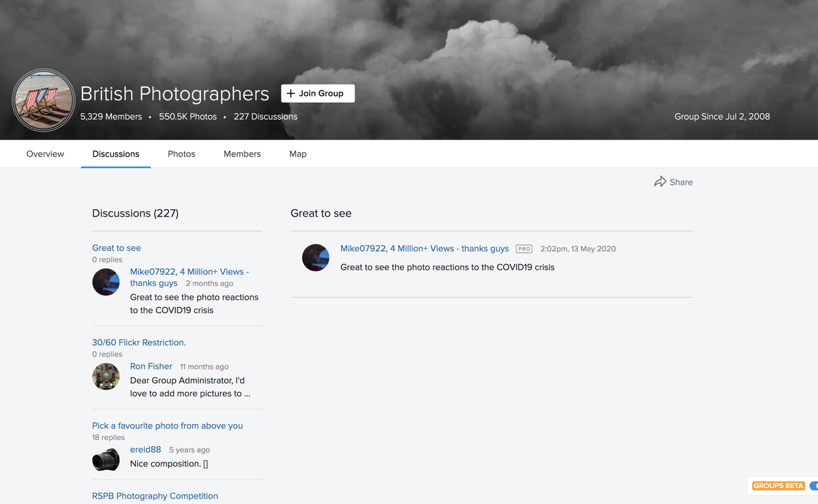Open Pick a favourite photo discussion

pyautogui.click(x=167, y=425)
